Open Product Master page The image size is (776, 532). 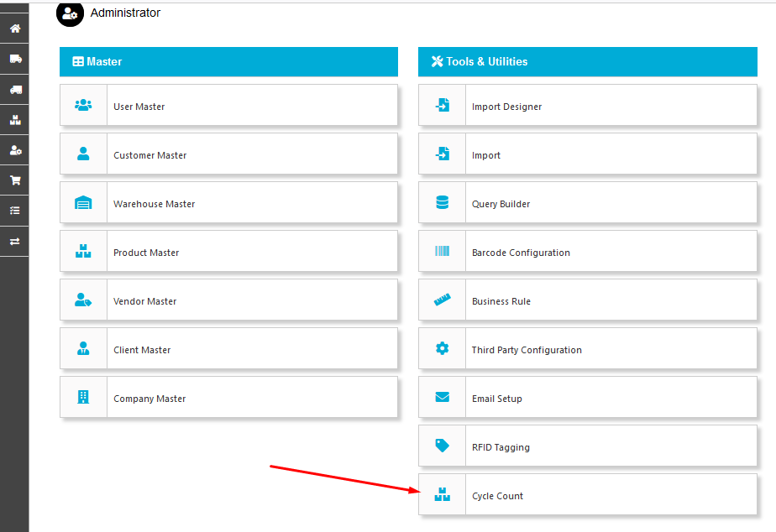coord(146,253)
